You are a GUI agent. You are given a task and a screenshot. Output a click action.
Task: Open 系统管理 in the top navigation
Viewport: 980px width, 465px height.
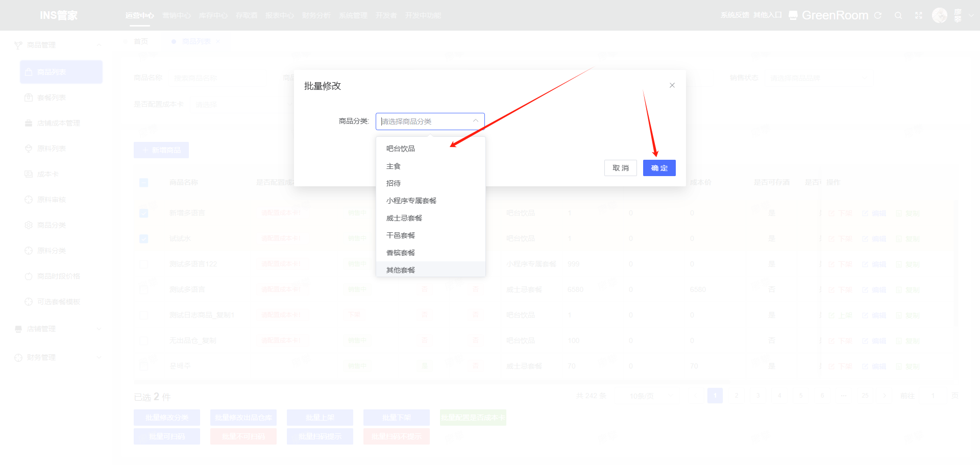(x=353, y=15)
